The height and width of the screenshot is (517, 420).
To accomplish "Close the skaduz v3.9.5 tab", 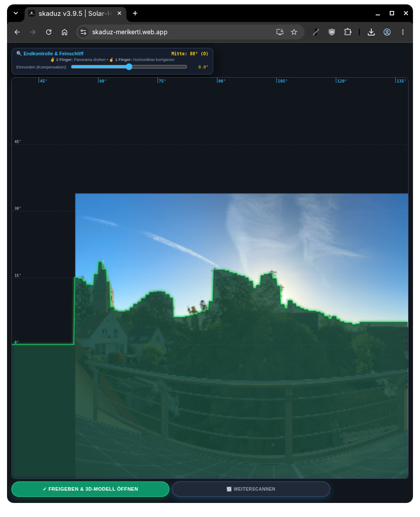I will (119, 13).
